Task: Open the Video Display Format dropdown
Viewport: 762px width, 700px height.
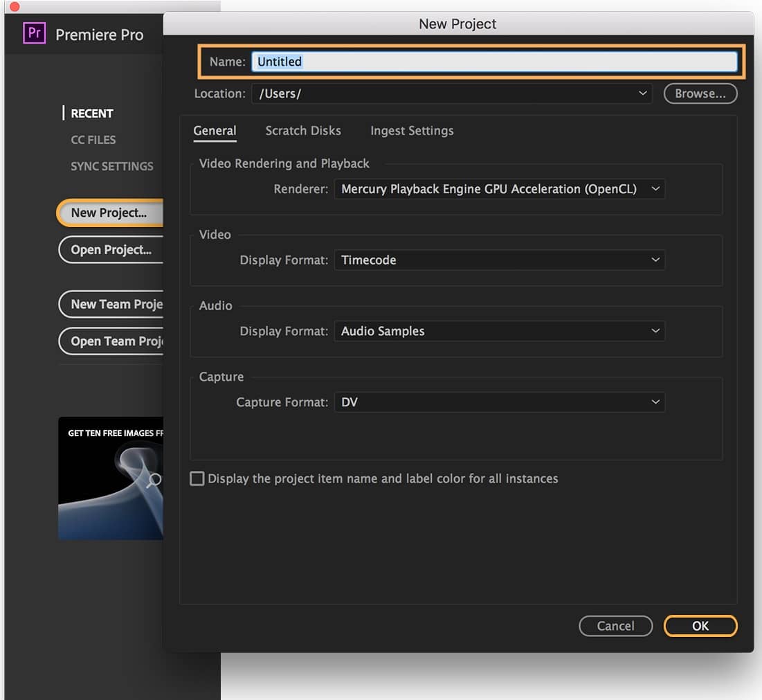Action: (x=500, y=260)
